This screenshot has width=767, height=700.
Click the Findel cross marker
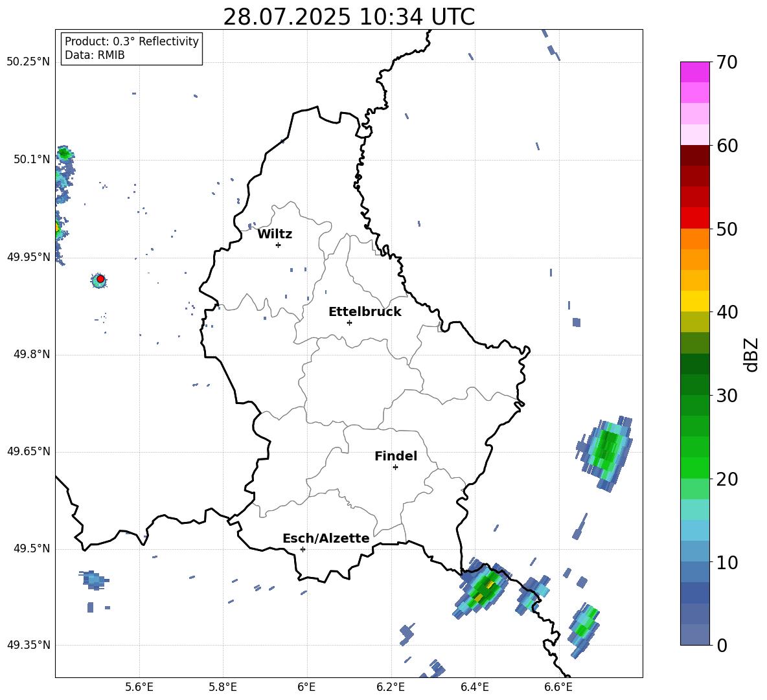tap(395, 468)
